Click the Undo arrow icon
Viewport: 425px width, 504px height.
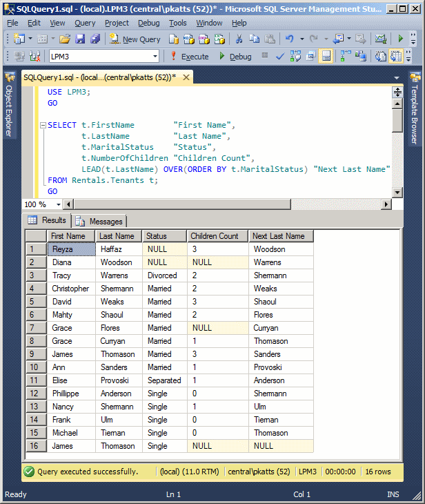pyautogui.click(x=290, y=39)
